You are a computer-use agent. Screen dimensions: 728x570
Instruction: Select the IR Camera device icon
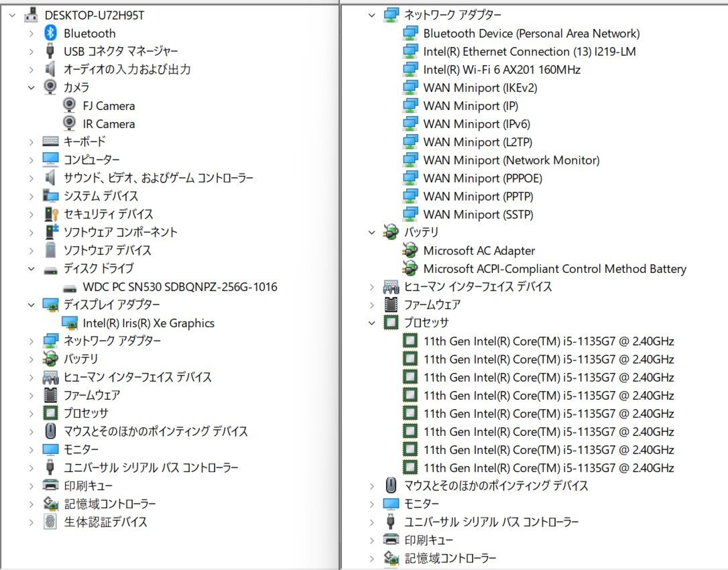69,123
